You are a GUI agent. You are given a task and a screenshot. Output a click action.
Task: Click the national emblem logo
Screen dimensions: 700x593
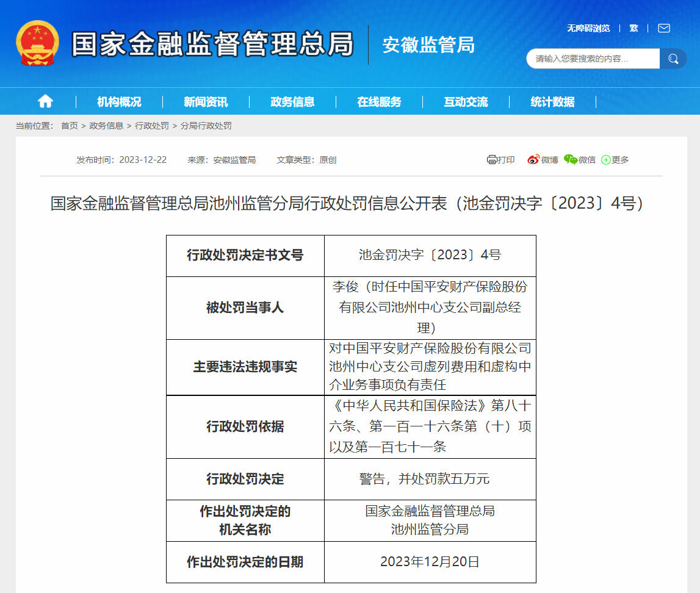click(x=37, y=43)
